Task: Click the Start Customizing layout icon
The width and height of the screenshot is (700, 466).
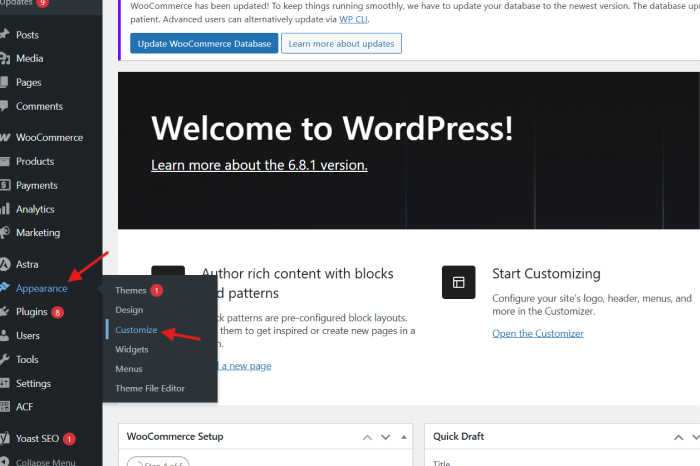Action: pos(458,282)
